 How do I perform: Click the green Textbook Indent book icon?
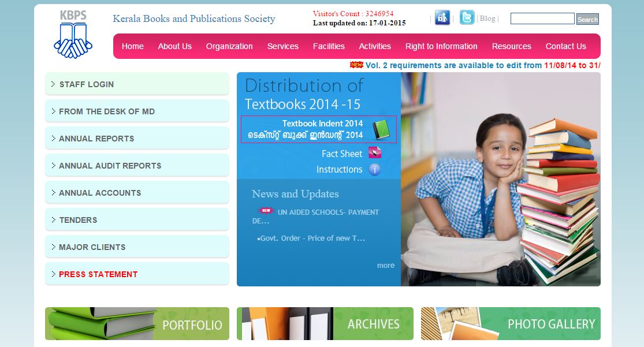click(x=381, y=129)
